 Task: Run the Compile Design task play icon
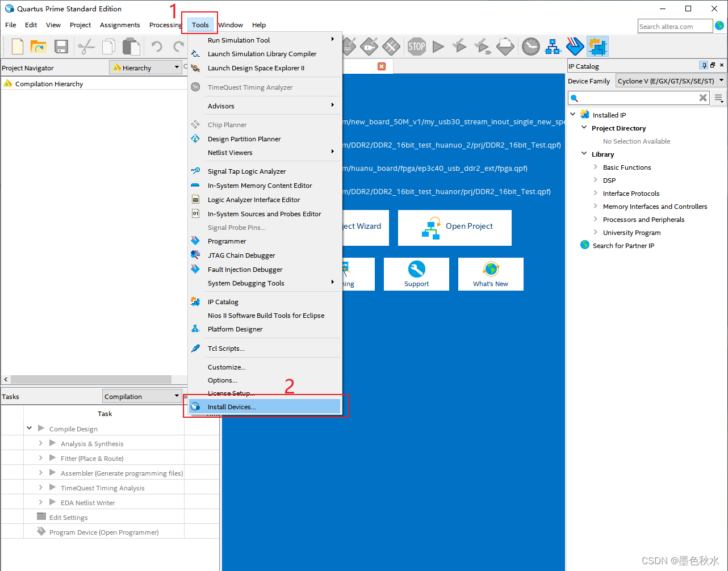pos(41,429)
